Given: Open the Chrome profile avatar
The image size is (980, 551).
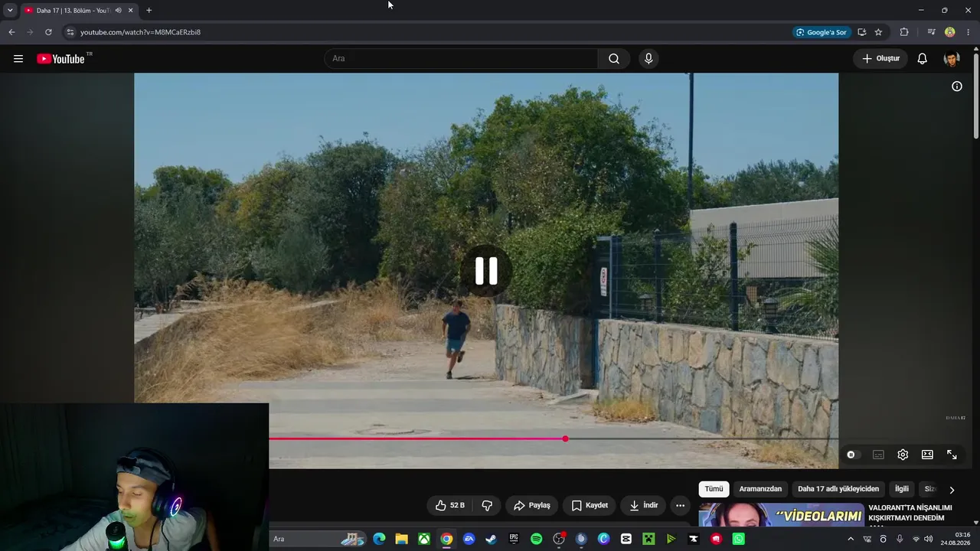Looking at the screenshot, I should coord(950,32).
